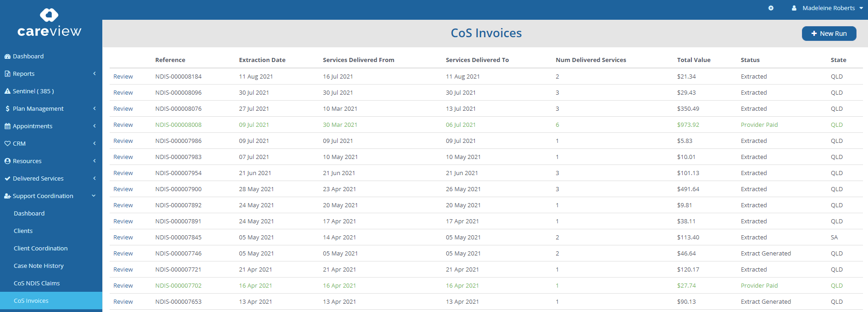Click the Reference column header
The height and width of the screenshot is (312, 868).
coord(170,60)
